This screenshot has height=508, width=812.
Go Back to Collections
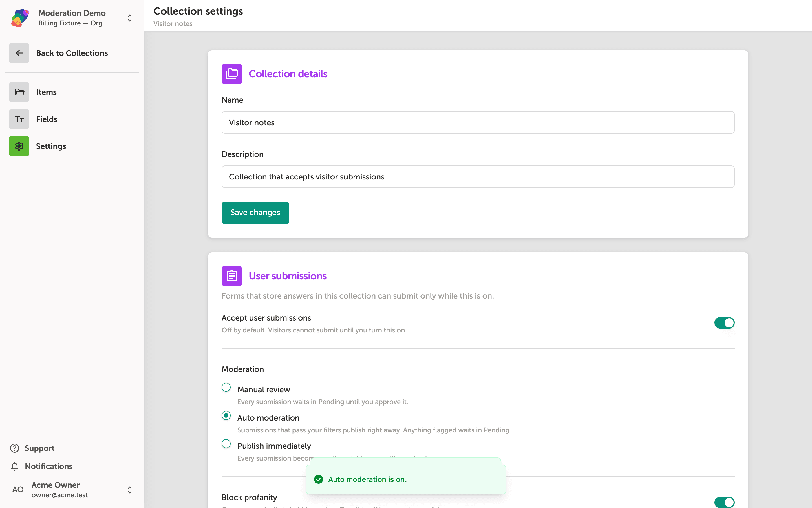72,53
